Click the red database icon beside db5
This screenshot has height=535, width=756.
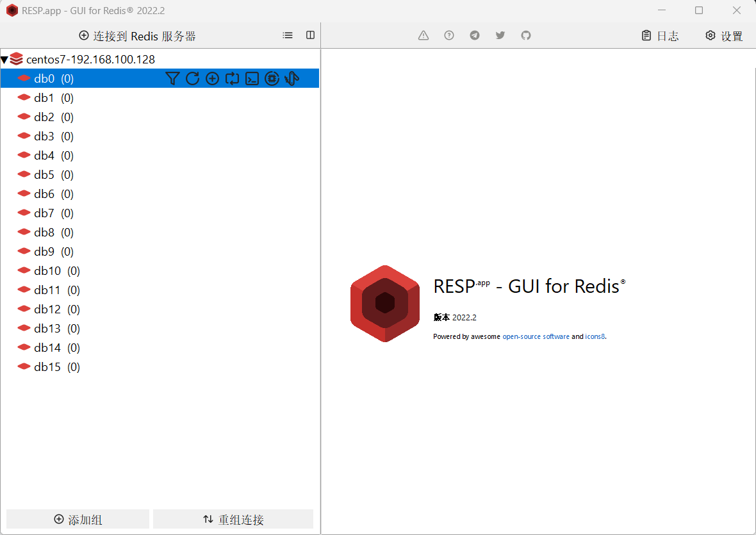[x=24, y=174]
